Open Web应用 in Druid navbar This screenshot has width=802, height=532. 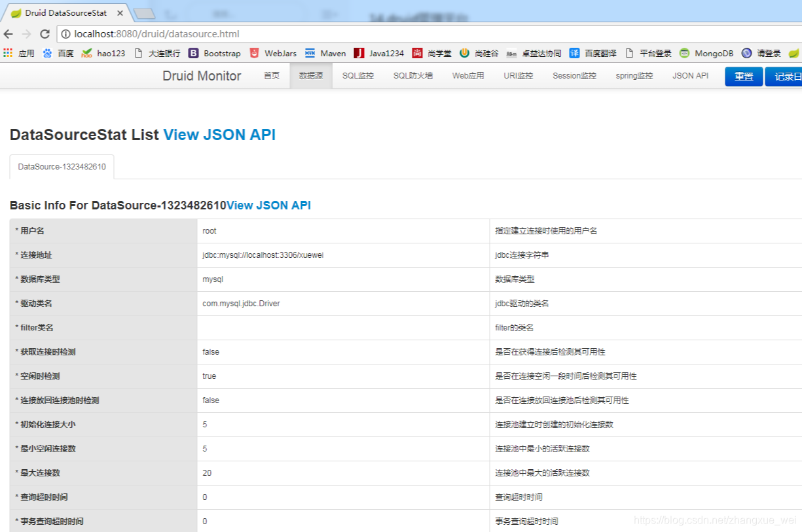coord(468,76)
